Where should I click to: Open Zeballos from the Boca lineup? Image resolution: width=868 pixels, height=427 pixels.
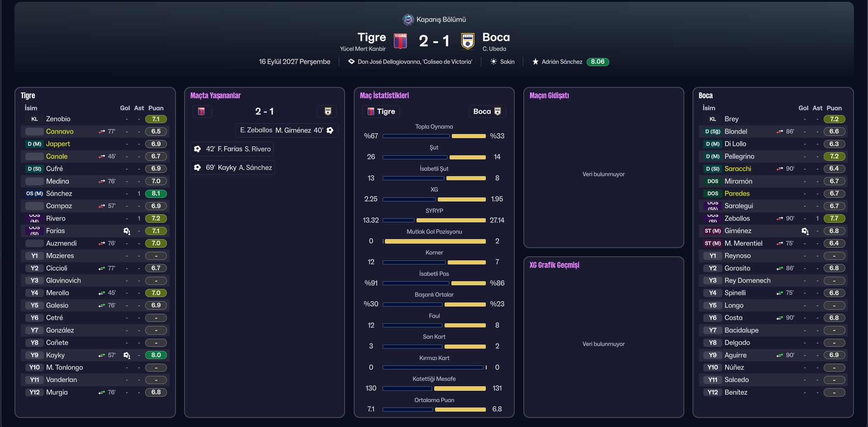[737, 218]
